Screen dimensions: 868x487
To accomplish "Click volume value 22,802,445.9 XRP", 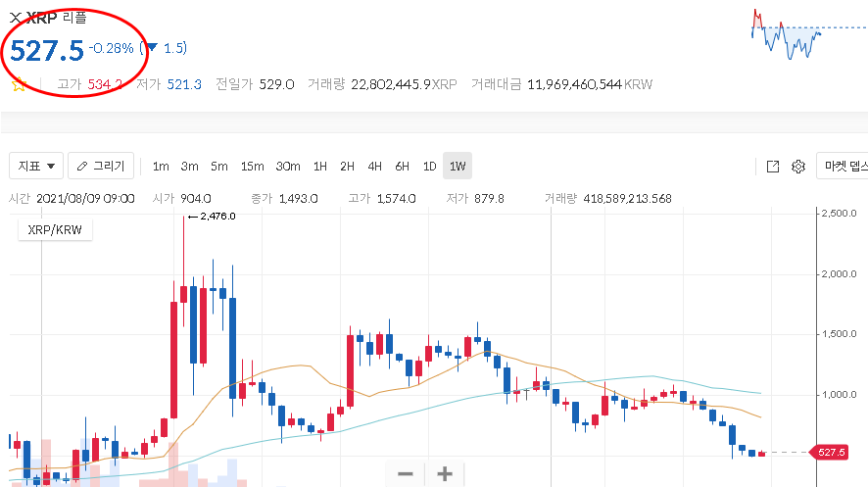I will [x=404, y=84].
